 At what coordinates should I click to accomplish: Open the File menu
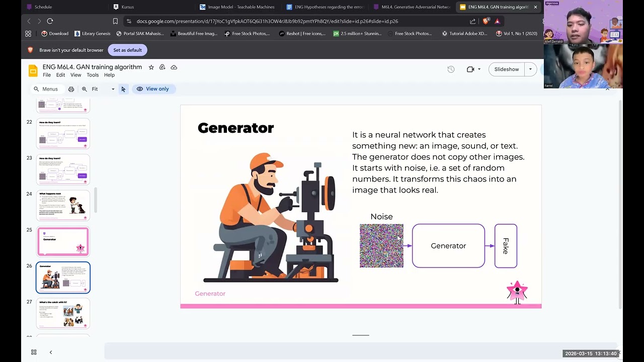(x=47, y=75)
